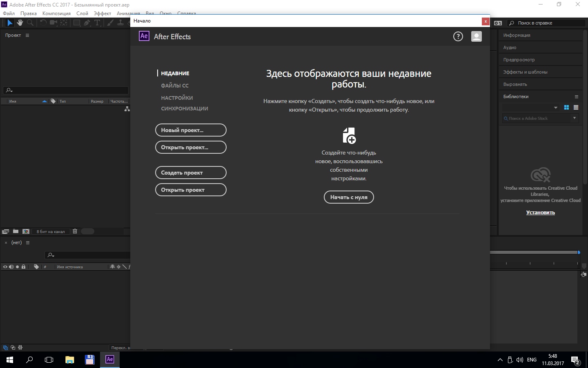The width and height of the screenshot is (588, 368).
Task: Click the tag icon in Project column header
Action: 53,101
